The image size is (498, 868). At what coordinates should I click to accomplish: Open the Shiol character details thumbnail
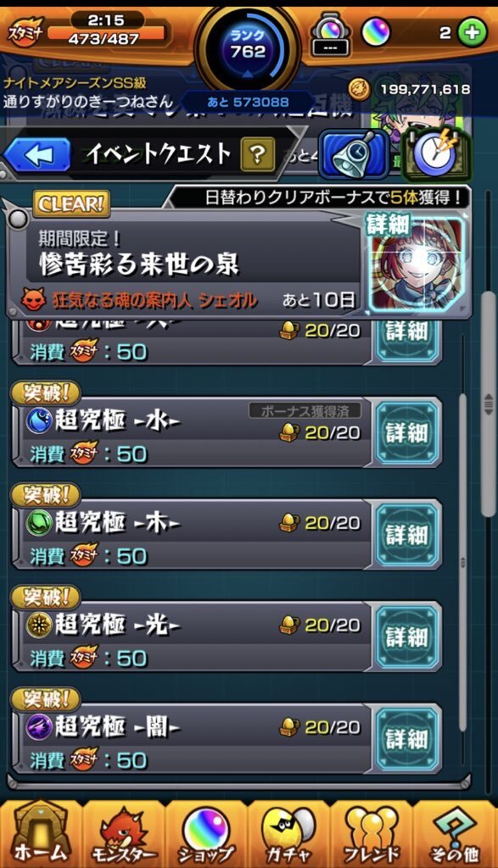coord(417,264)
